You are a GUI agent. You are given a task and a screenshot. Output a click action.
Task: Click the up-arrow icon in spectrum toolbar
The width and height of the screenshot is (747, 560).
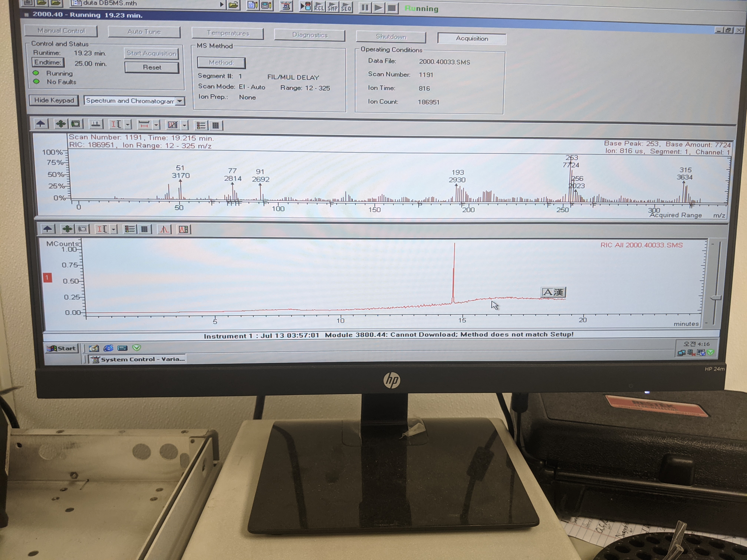[x=41, y=124]
